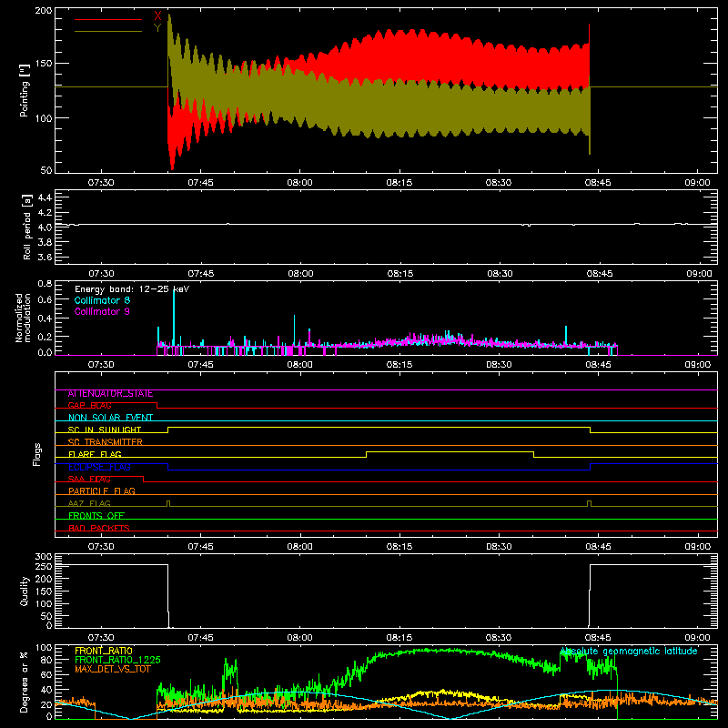Image resolution: width=728 pixels, height=728 pixels.
Task: Select the GAP_FLAG label
Action: (x=89, y=406)
